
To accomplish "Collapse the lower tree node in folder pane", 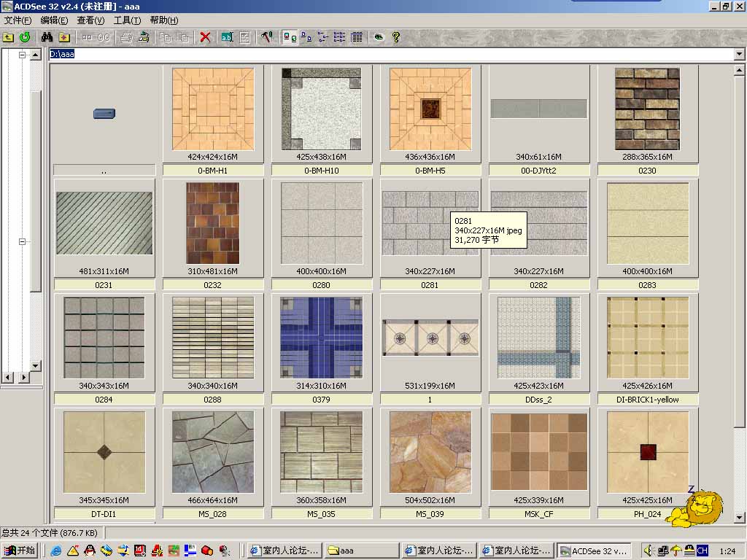I will 22,241.
